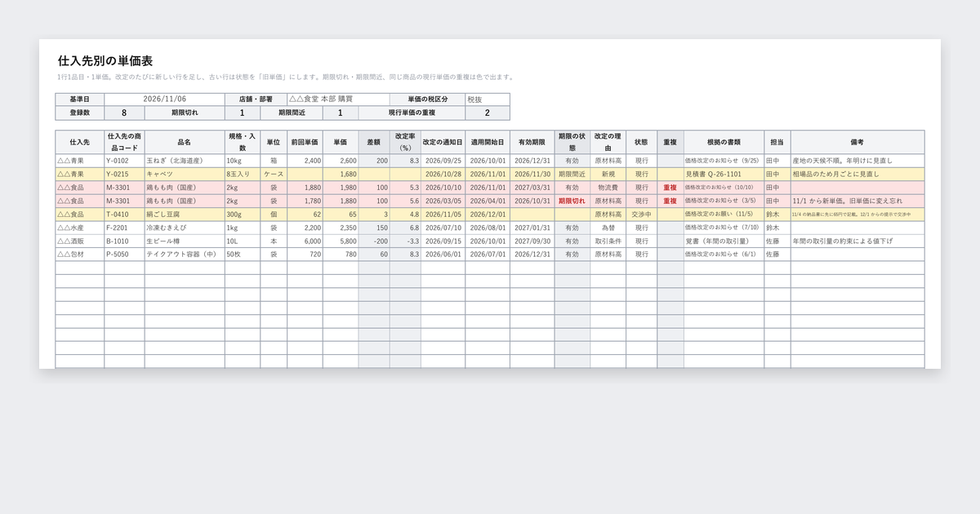Click the title 仕入先別の単価表

(105, 61)
